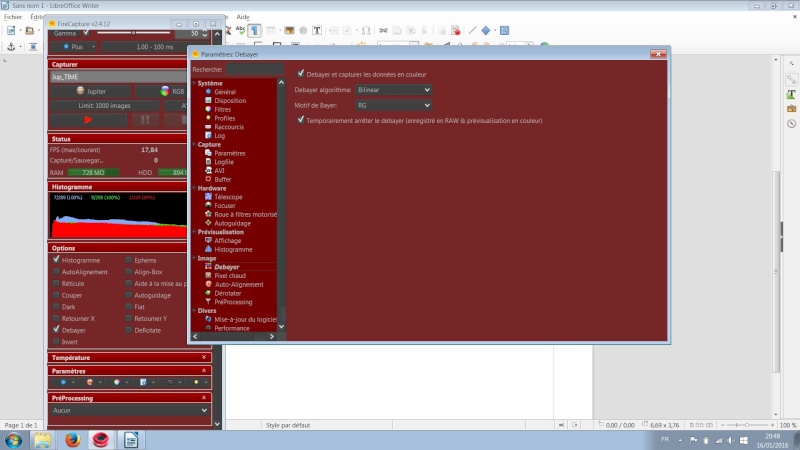Open Général settings in the tree
The image size is (800, 450).
(x=224, y=92)
